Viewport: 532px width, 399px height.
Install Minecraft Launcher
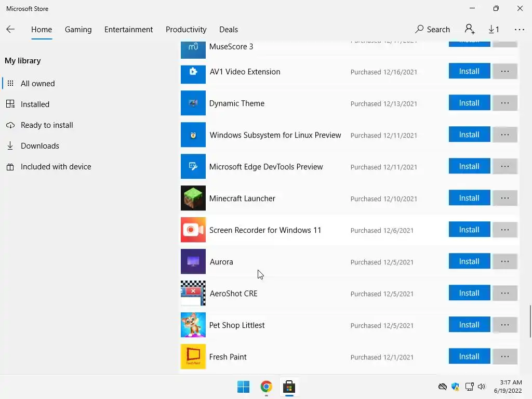(x=469, y=198)
